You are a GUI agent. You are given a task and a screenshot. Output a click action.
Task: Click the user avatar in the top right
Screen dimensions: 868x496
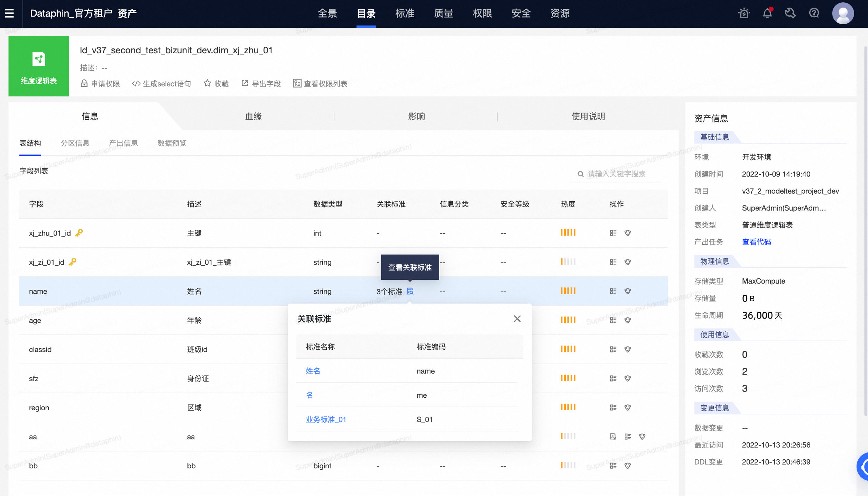point(843,13)
